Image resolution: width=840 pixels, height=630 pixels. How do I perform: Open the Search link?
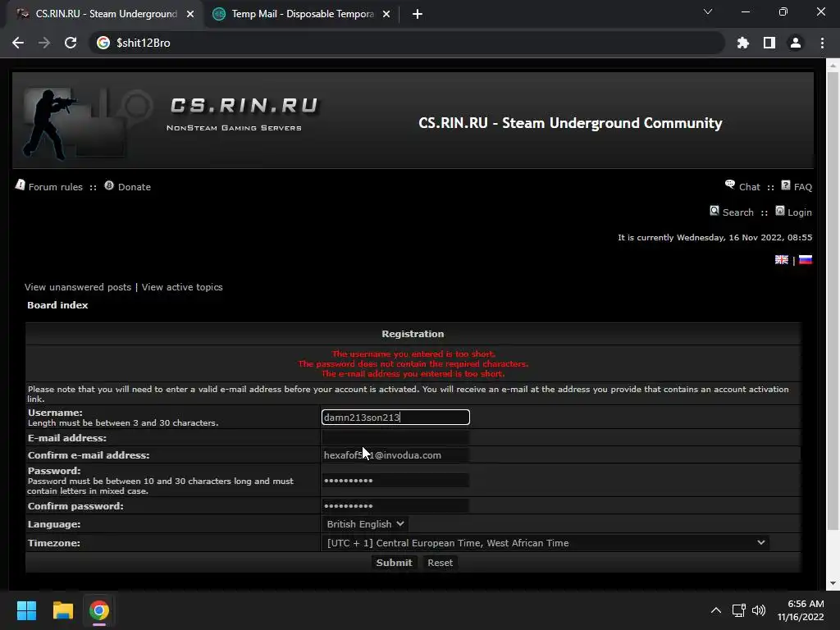[737, 212]
